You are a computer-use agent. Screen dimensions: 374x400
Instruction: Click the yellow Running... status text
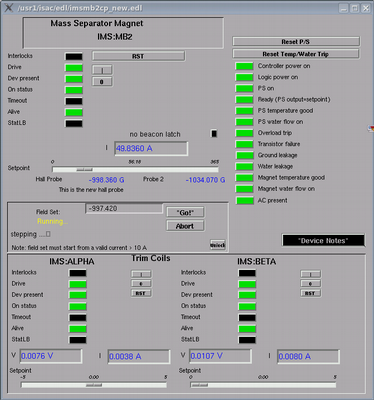[52, 221]
